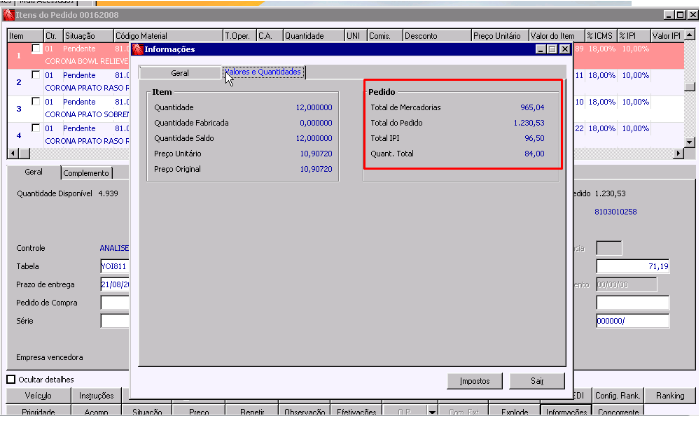Select Geral tab in order window
The image size is (699, 421).
pyautogui.click(x=33, y=172)
